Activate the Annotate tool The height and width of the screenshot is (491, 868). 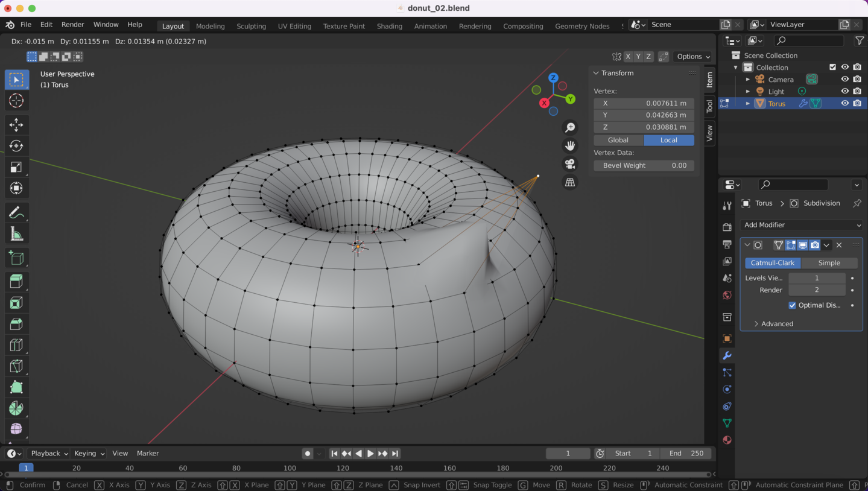pos(16,212)
